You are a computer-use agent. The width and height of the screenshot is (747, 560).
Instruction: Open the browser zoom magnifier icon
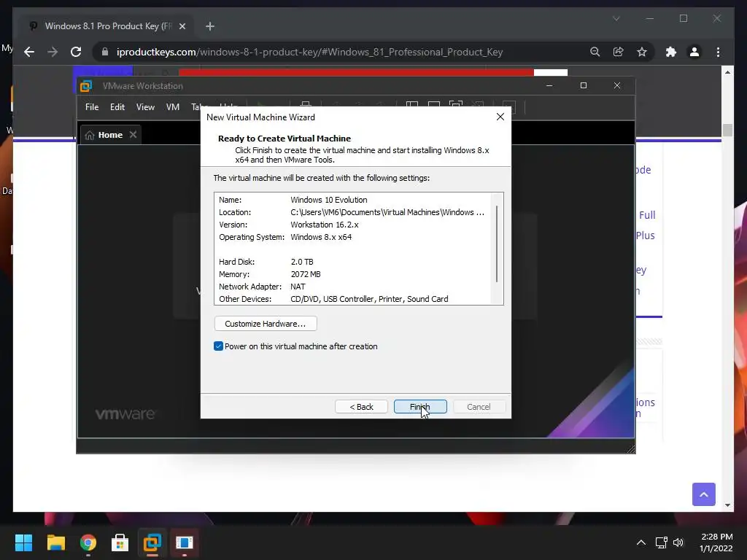click(595, 52)
